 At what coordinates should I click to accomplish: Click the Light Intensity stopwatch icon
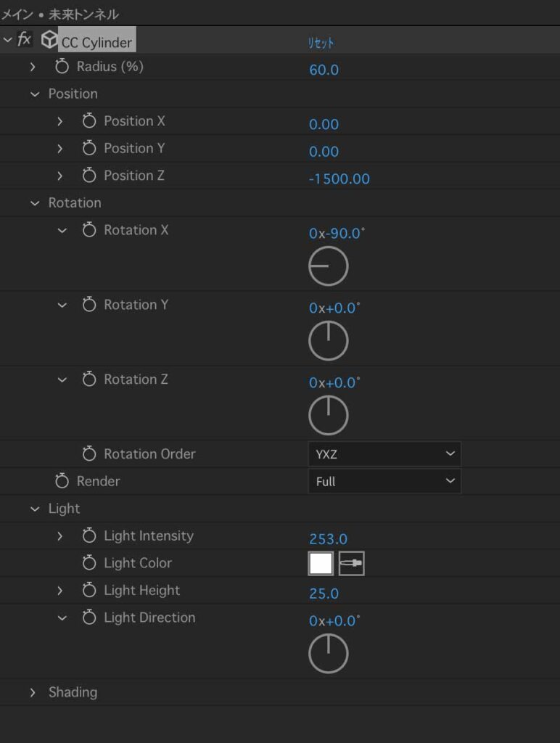pos(89,536)
